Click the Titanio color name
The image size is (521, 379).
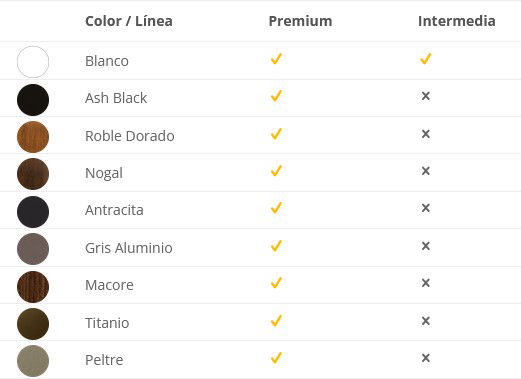click(107, 323)
